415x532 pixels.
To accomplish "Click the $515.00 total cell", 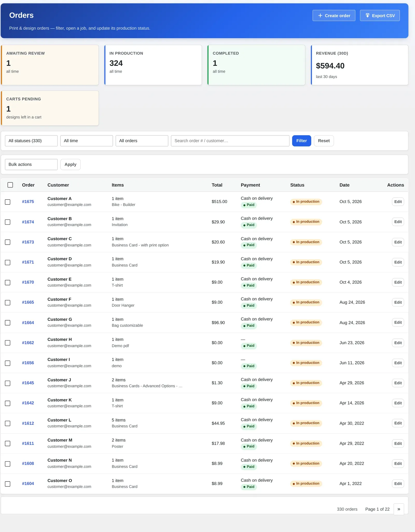I will (219, 202).
